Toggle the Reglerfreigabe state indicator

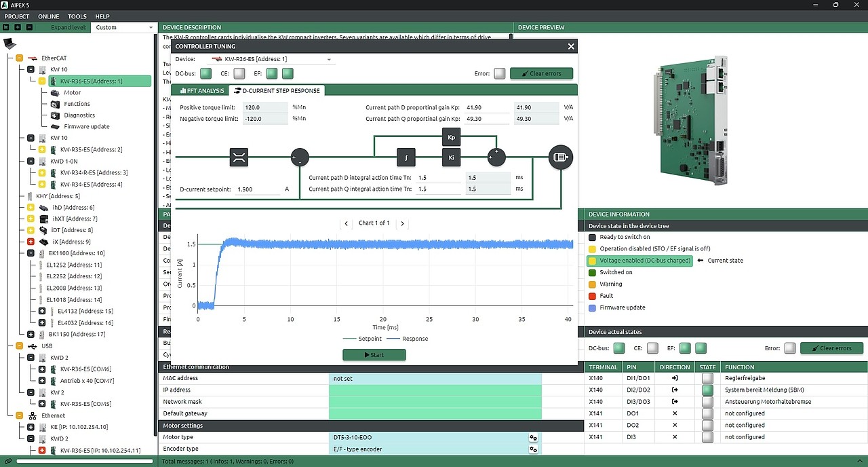coord(708,378)
